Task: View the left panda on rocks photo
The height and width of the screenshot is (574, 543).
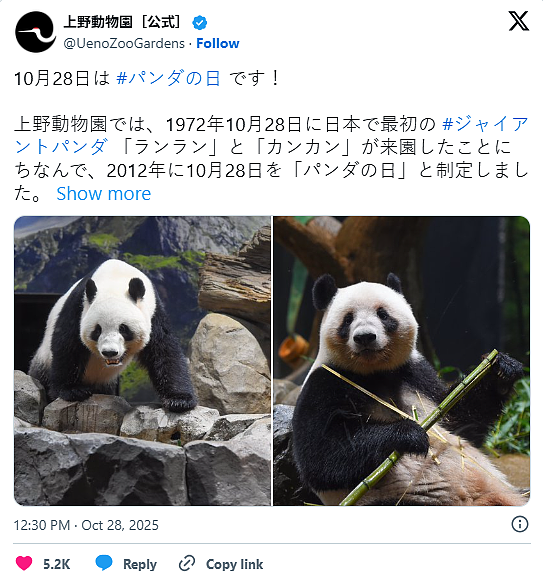Action: (142, 361)
